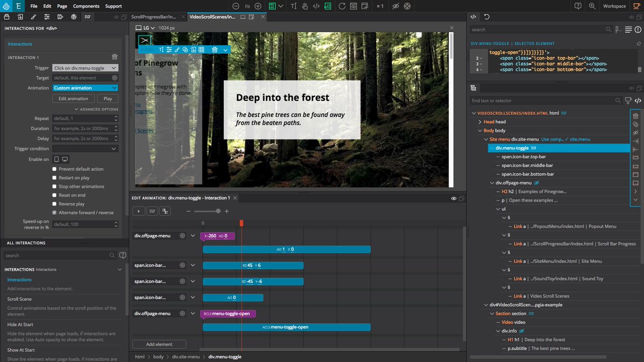Open the Page menu
Screen dimensions: 644x362
62,6
